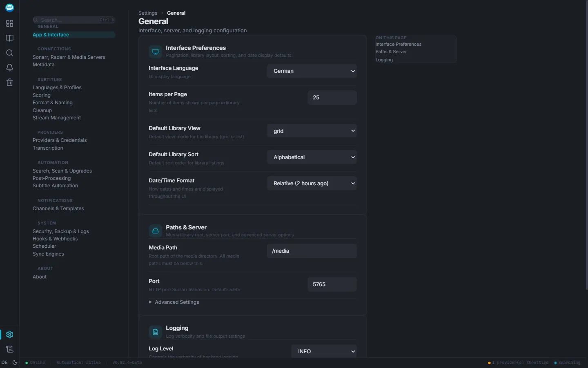This screenshot has width=588, height=368.
Task: Click the Sublarr logo icon
Action: click(9, 8)
